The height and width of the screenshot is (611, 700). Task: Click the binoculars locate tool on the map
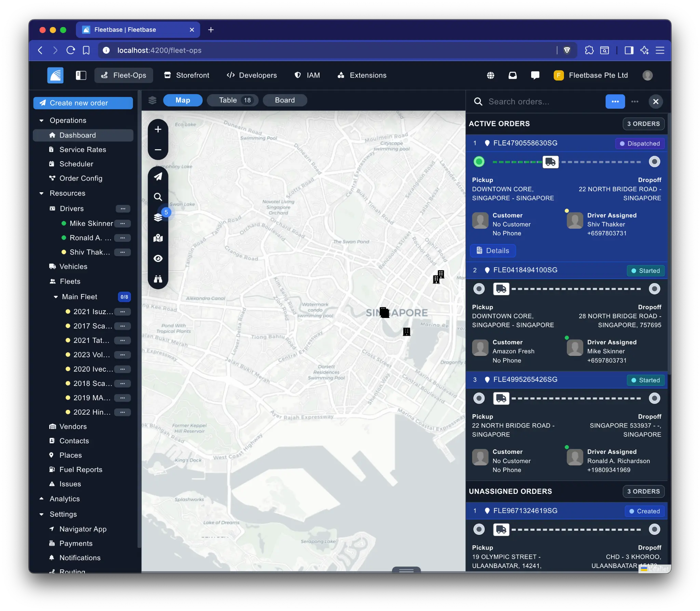point(158,279)
